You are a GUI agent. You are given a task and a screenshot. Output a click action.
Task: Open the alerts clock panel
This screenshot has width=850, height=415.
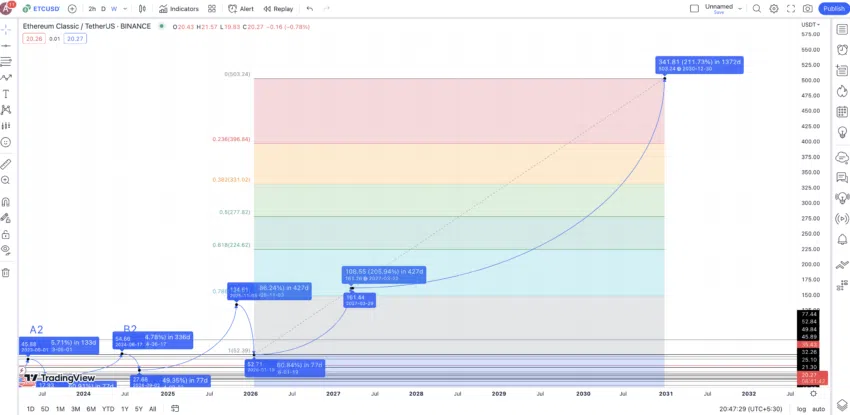coord(842,49)
